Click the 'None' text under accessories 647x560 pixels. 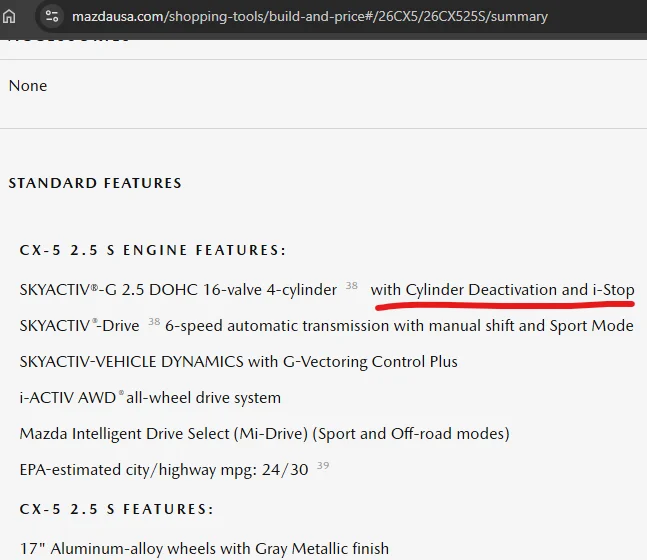coord(28,86)
